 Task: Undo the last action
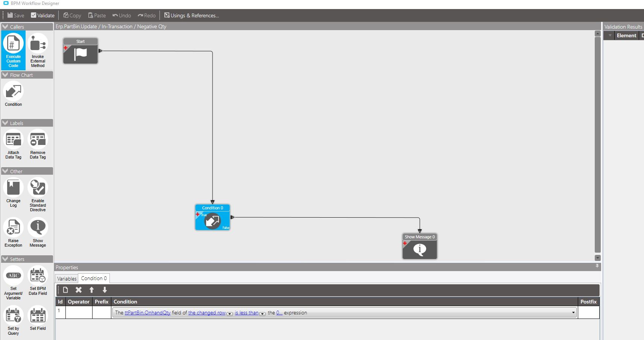122,15
